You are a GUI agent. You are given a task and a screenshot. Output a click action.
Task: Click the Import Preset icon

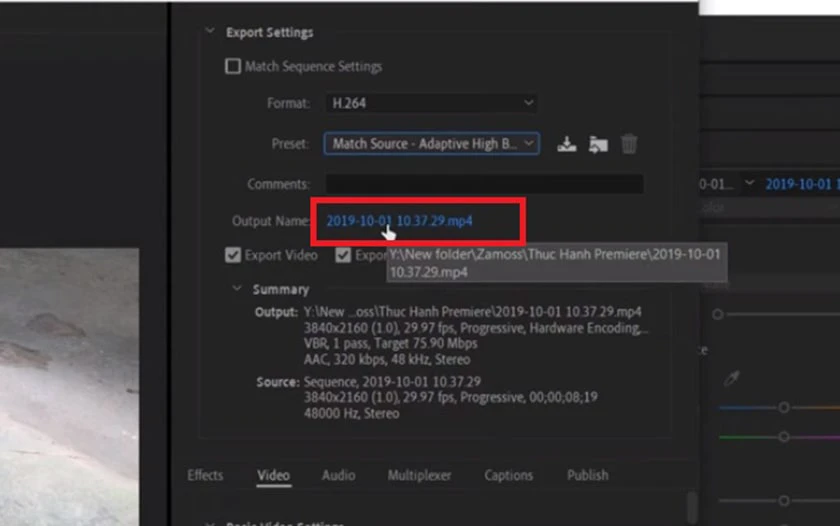click(x=598, y=144)
